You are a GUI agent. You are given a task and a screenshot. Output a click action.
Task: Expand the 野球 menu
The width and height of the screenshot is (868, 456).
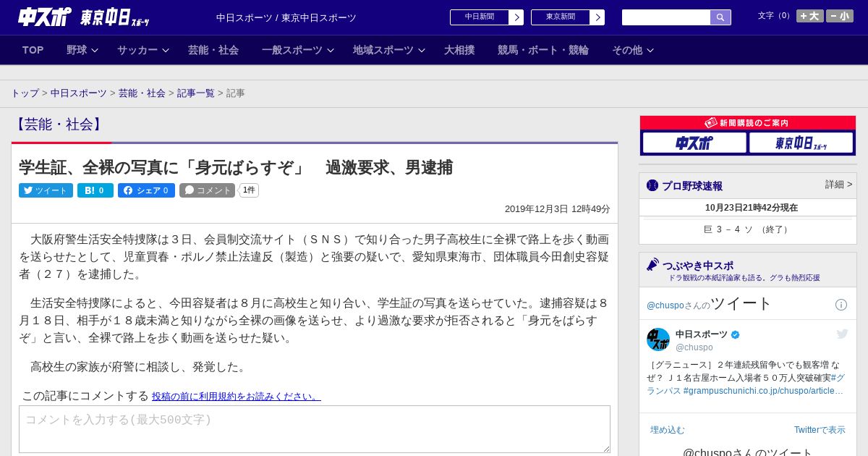pos(82,50)
